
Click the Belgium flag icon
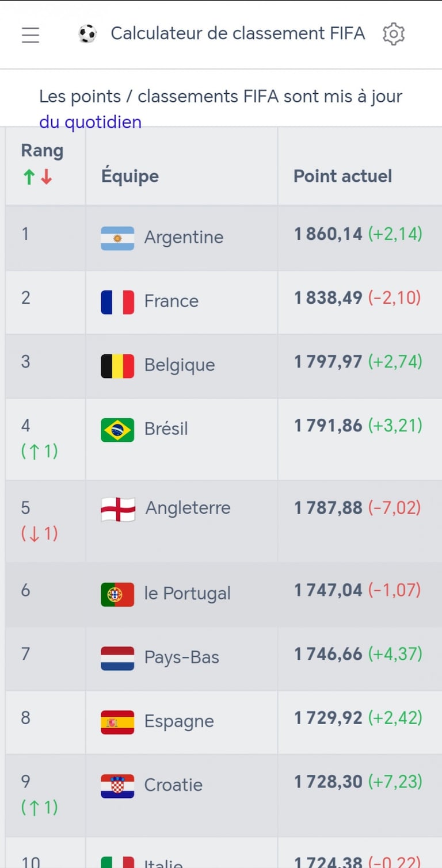(117, 366)
